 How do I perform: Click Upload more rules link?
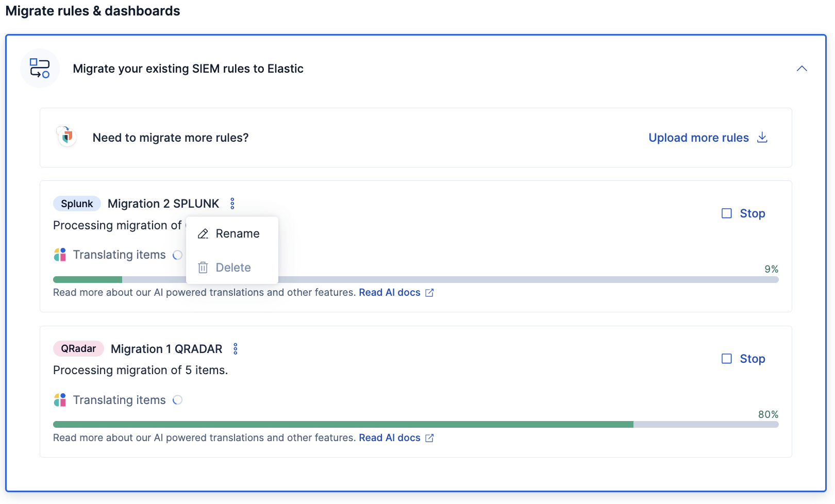click(x=698, y=138)
